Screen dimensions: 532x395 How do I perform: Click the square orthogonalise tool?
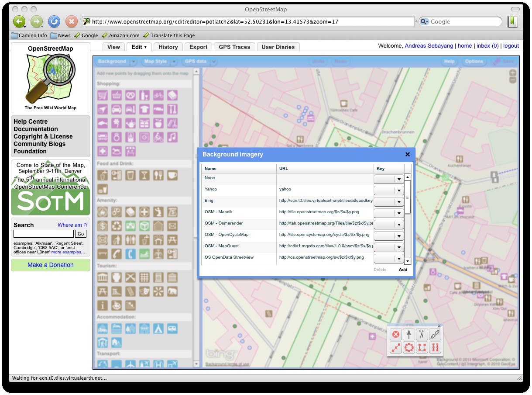pyautogui.click(x=422, y=348)
